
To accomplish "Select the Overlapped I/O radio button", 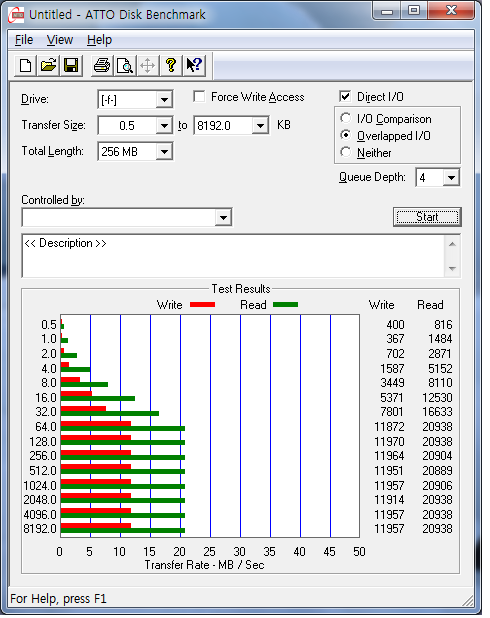I will coord(345,135).
